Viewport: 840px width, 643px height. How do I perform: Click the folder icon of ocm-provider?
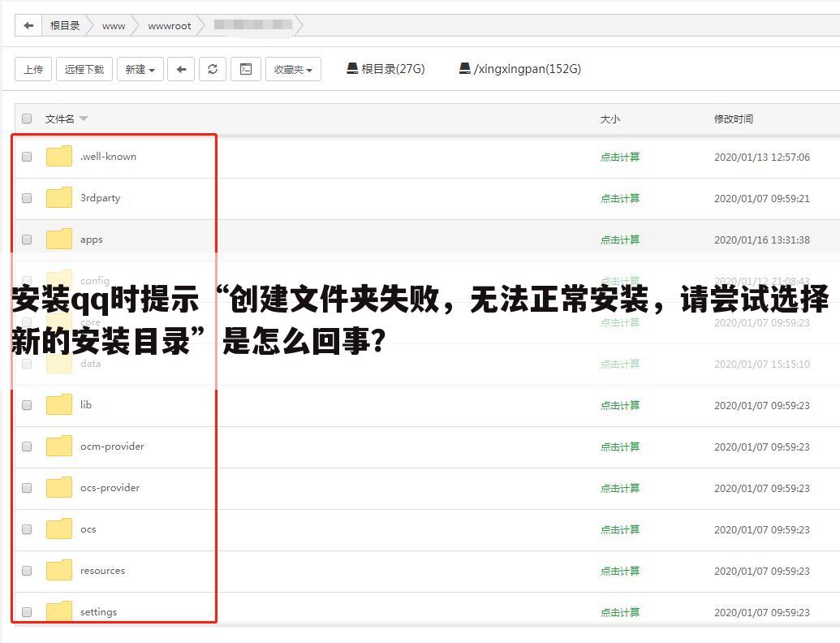[59, 446]
